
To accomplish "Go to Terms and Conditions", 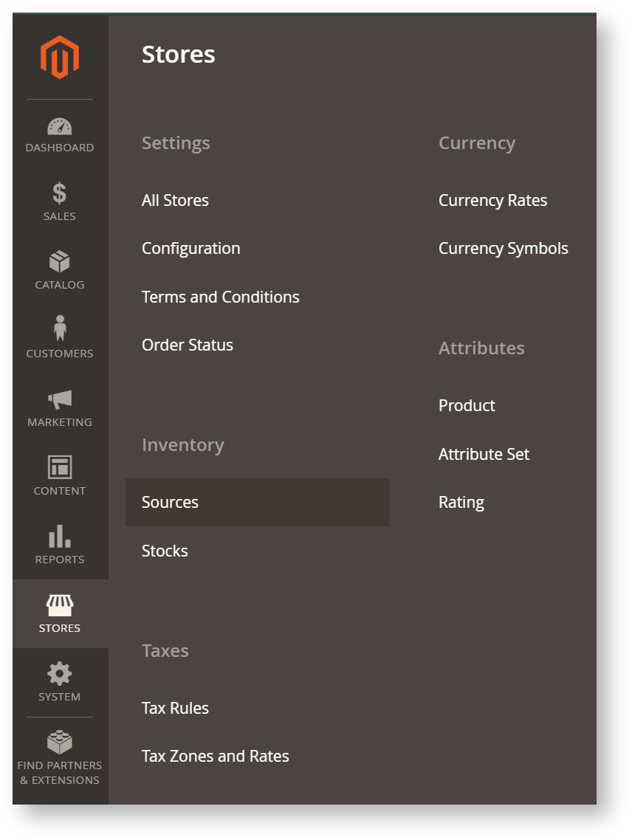I will pos(220,297).
